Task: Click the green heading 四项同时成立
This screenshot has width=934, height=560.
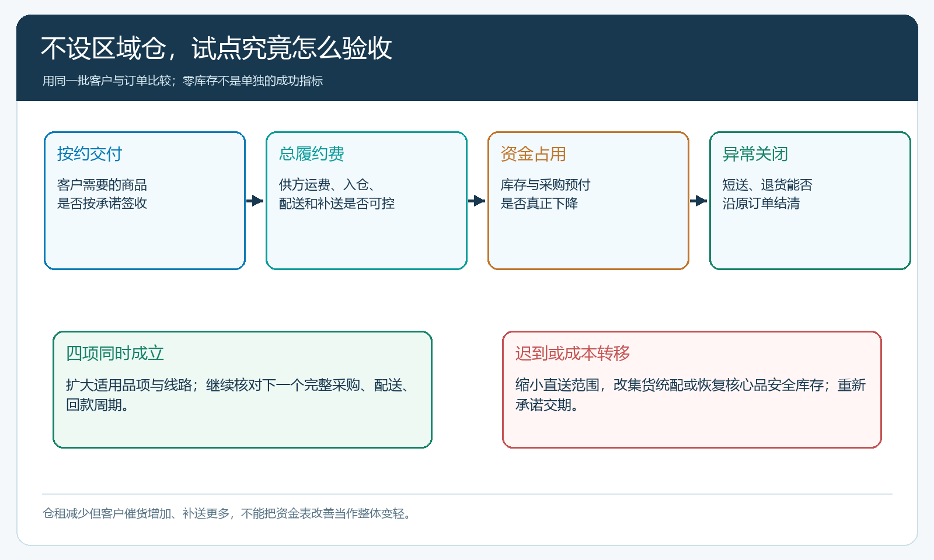Action: click(115, 353)
